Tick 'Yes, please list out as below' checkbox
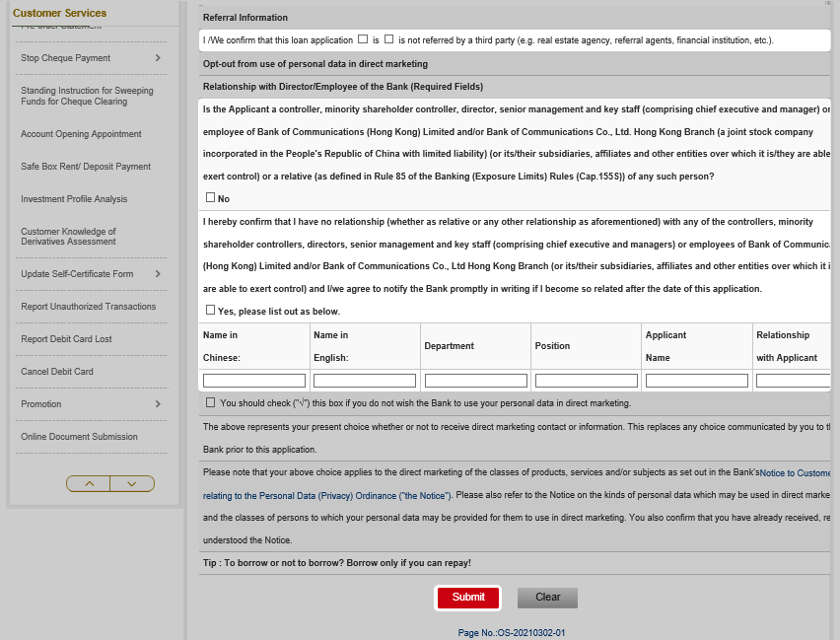The width and height of the screenshot is (840, 640). pos(210,310)
